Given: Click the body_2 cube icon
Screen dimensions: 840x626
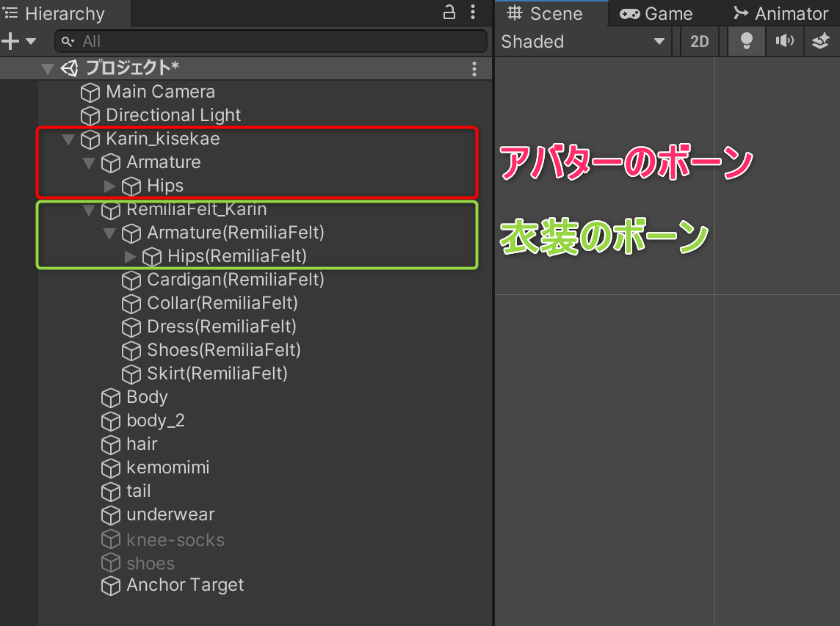Looking at the screenshot, I should 111,421.
